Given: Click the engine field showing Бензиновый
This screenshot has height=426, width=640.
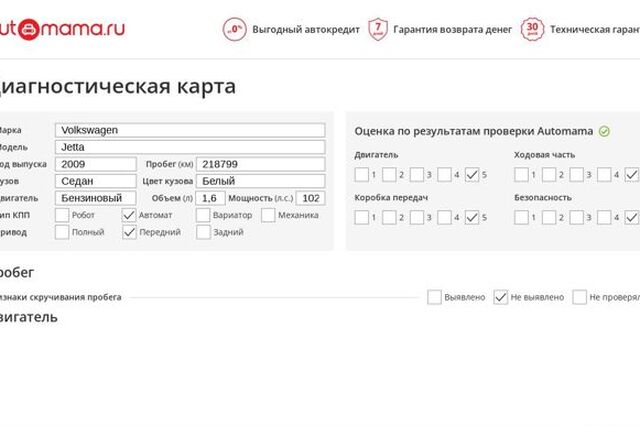Looking at the screenshot, I should 96,198.
